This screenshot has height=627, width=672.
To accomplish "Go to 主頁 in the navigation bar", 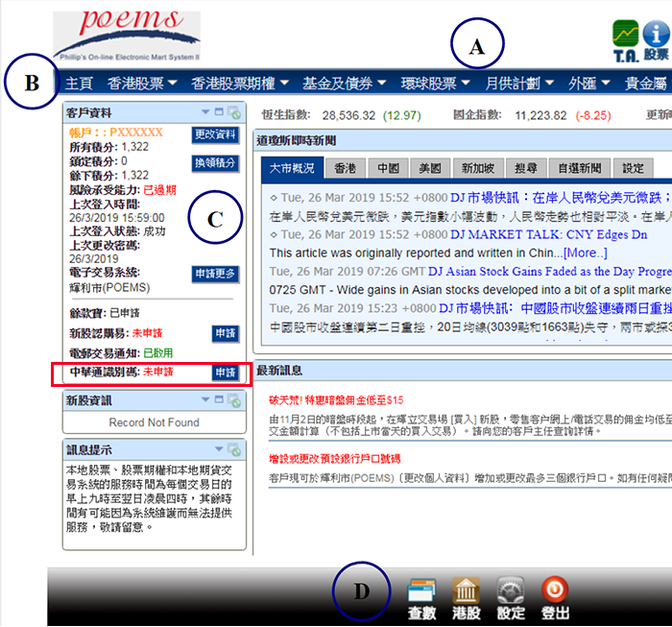I will click(x=79, y=84).
